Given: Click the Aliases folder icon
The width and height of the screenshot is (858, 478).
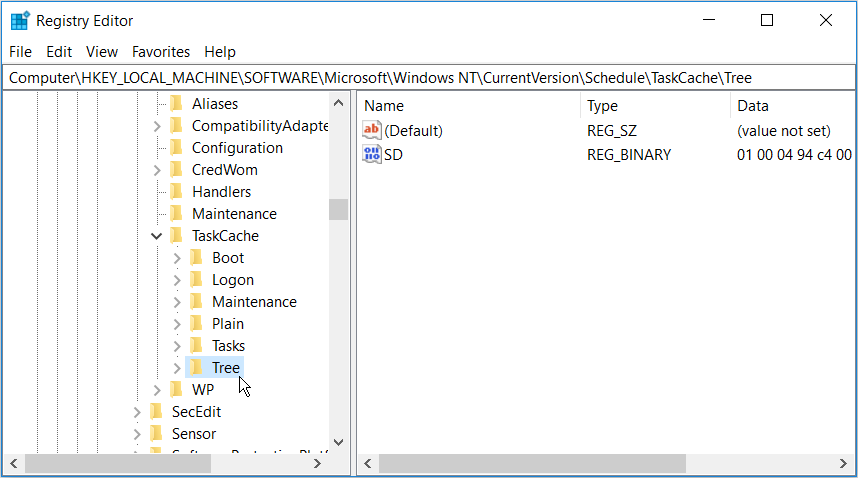Looking at the screenshot, I should pos(176,104).
